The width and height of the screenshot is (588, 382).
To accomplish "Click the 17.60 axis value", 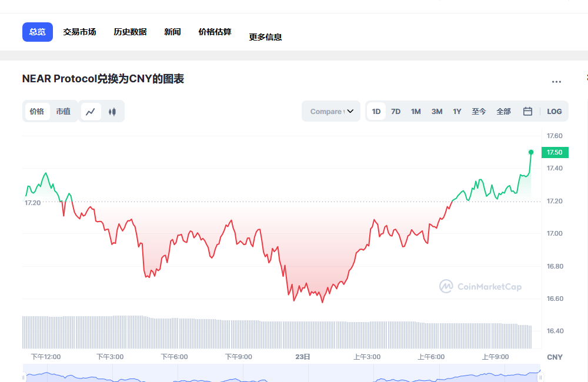I will tap(554, 136).
